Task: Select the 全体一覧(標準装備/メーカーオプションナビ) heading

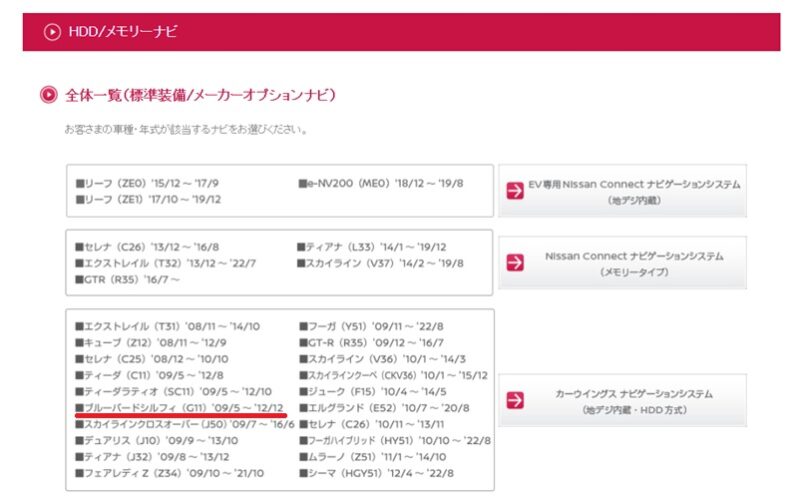Action: tap(200, 95)
